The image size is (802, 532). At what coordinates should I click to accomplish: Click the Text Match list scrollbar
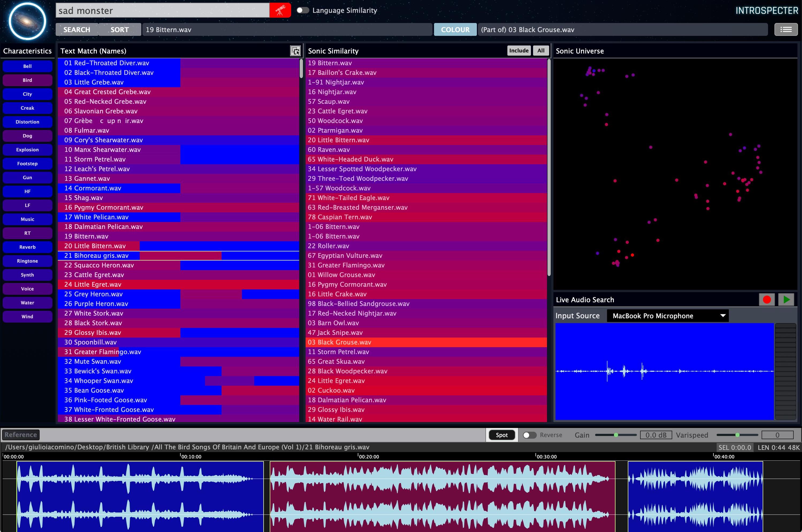(301, 68)
